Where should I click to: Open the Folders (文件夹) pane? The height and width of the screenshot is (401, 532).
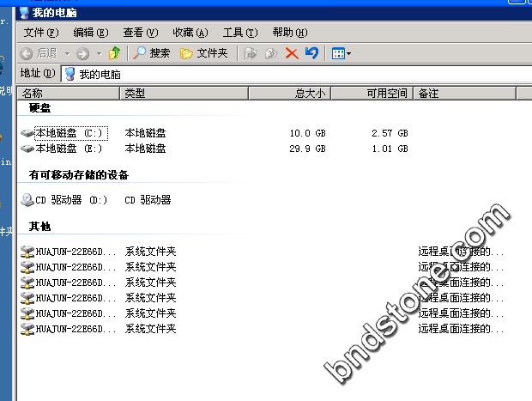tap(203, 53)
